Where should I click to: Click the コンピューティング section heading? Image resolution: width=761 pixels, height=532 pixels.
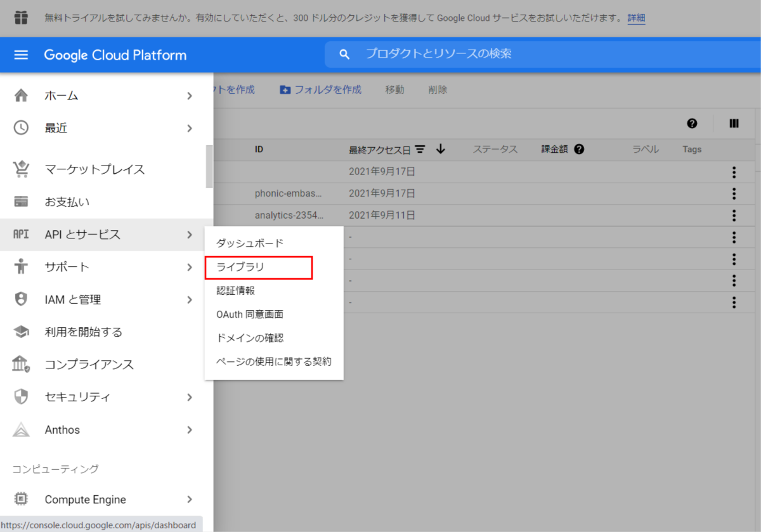[x=56, y=469]
